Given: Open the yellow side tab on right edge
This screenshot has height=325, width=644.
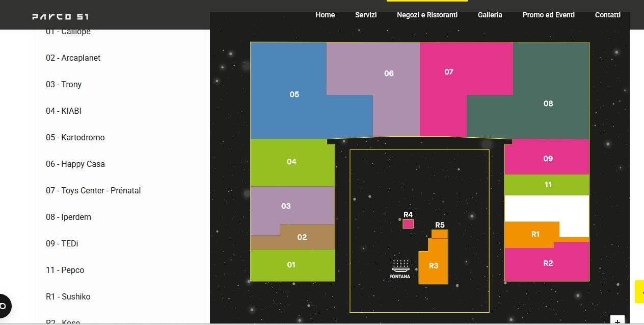Looking at the screenshot, I should point(639,291).
